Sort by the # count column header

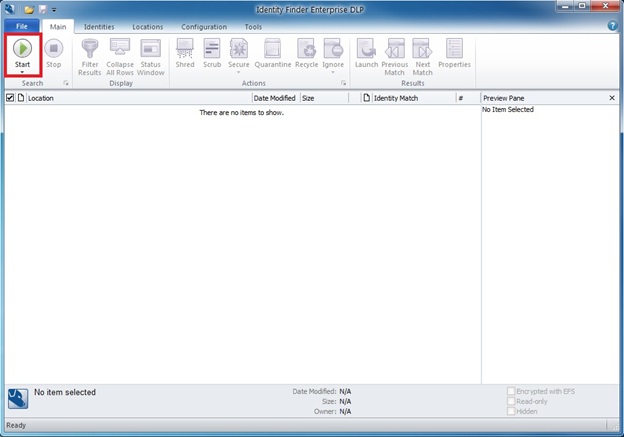(468, 98)
